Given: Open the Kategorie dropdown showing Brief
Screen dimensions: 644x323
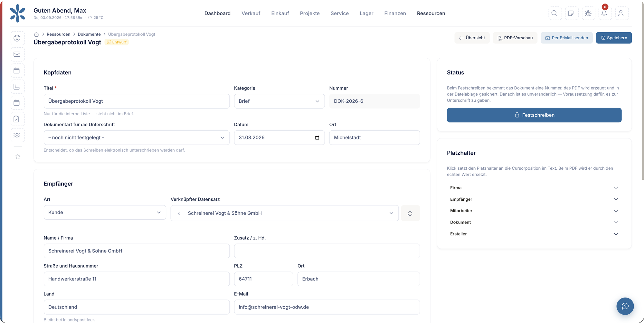Looking at the screenshot, I should pos(279,101).
